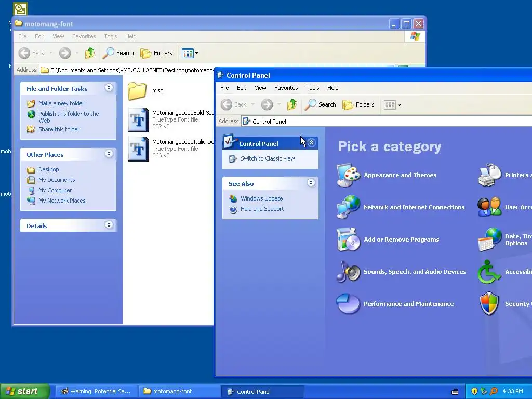Go to My Network Places link
This screenshot has width=532, height=399.
[x=62, y=201]
